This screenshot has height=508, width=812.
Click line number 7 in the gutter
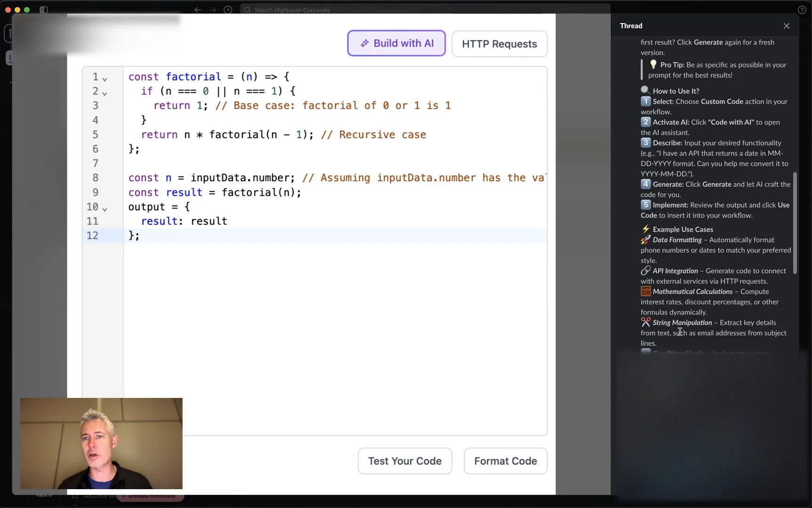[x=96, y=163]
